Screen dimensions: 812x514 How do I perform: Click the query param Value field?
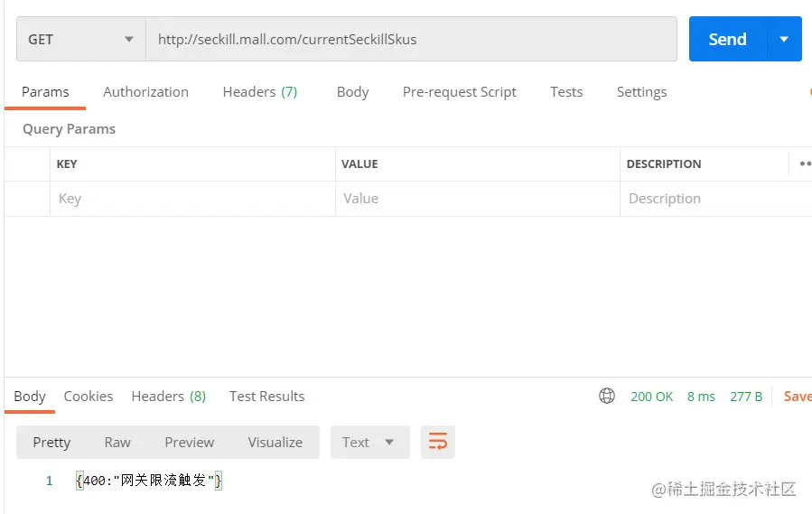[478, 199]
